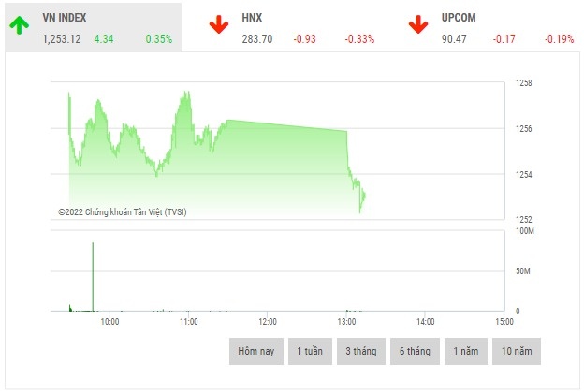584x392 pixels.
Task: Show today's chart with Hôm nay
Action: click(x=255, y=351)
